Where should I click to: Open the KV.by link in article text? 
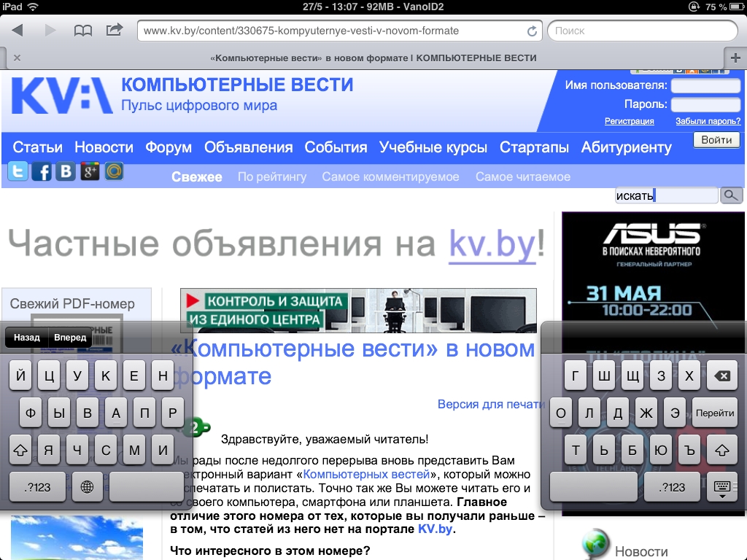(x=435, y=529)
